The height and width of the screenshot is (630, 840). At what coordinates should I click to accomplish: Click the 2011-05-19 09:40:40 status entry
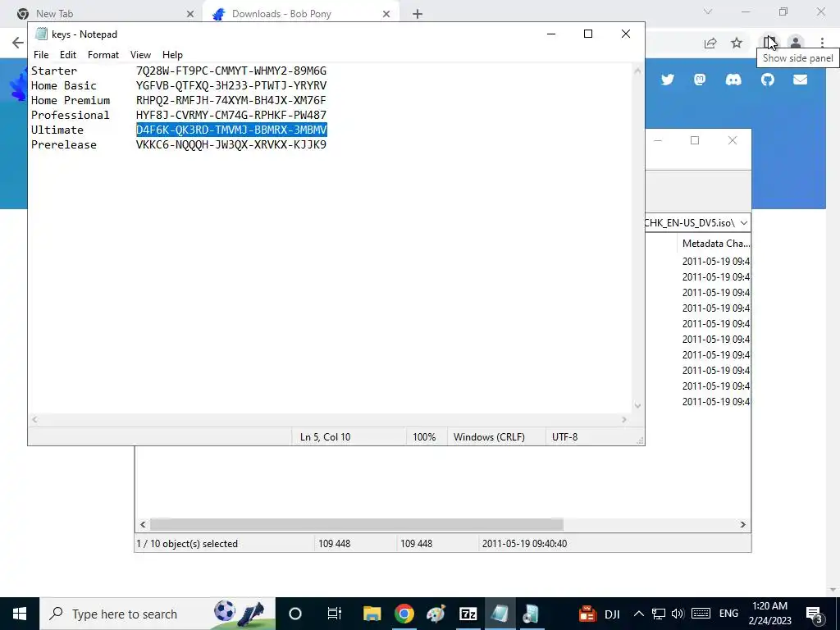[x=614, y=544]
